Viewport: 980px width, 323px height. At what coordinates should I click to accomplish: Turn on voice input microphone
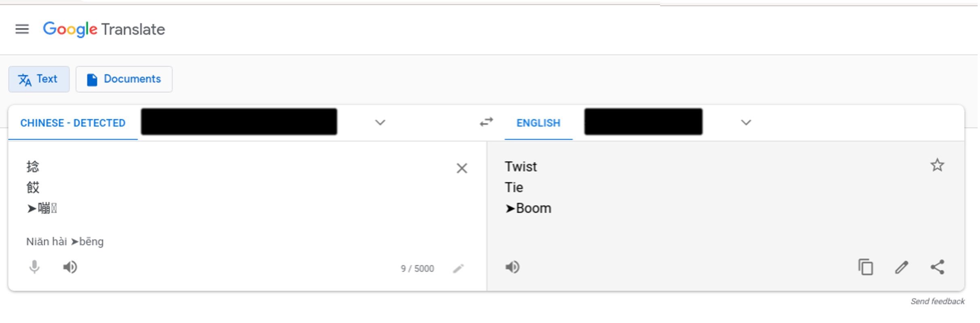pos(35,267)
